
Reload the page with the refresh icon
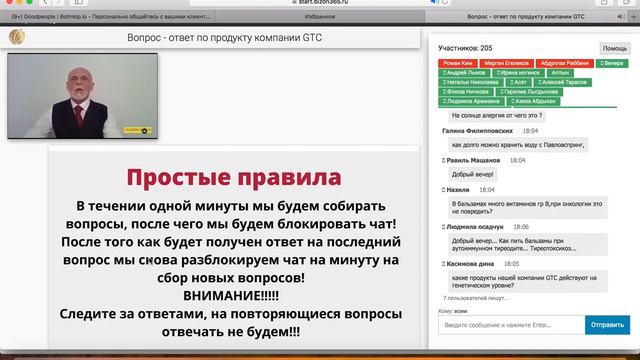point(445,2)
